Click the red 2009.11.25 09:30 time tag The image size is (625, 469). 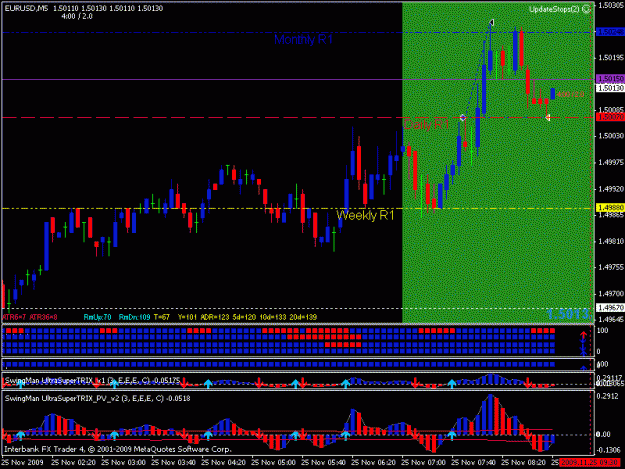click(589, 463)
